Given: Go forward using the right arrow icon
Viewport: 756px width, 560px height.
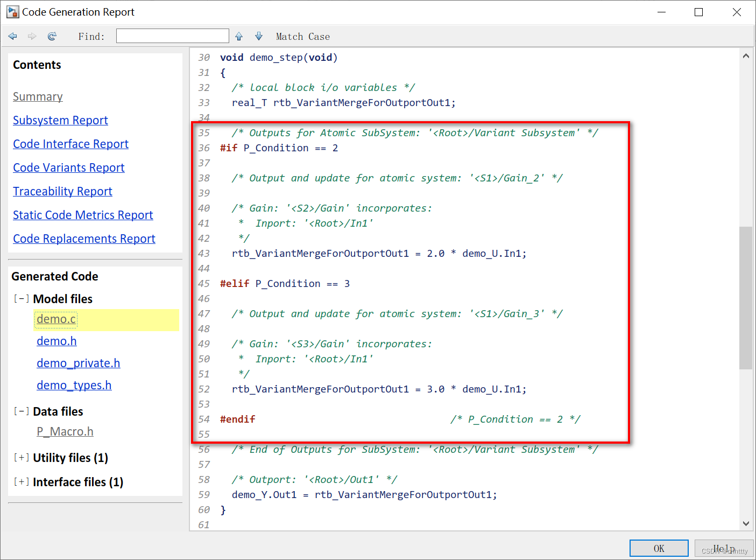Looking at the screenshot, I should point(32,36).
